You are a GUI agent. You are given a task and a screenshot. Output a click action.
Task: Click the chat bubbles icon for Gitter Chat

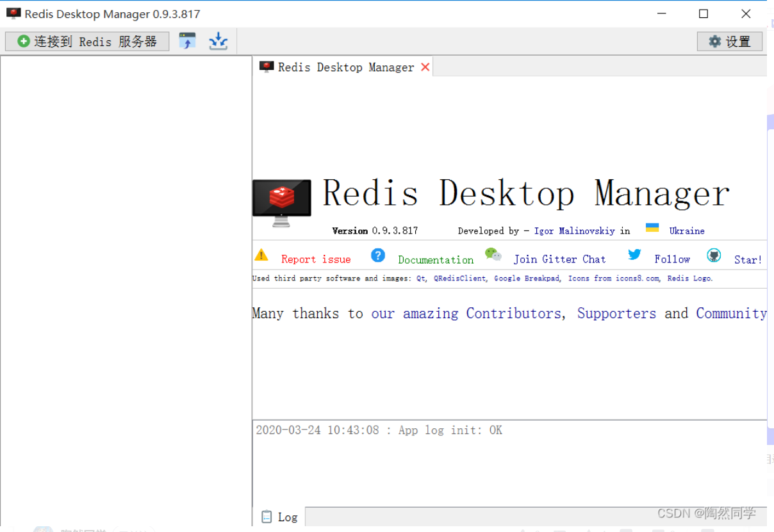(493, 254)
